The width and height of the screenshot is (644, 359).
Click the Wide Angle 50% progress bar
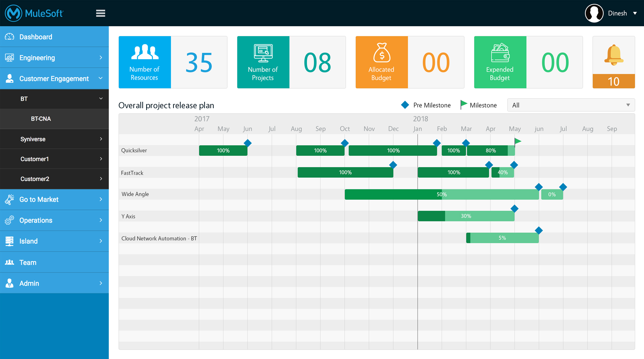[441, 194]
